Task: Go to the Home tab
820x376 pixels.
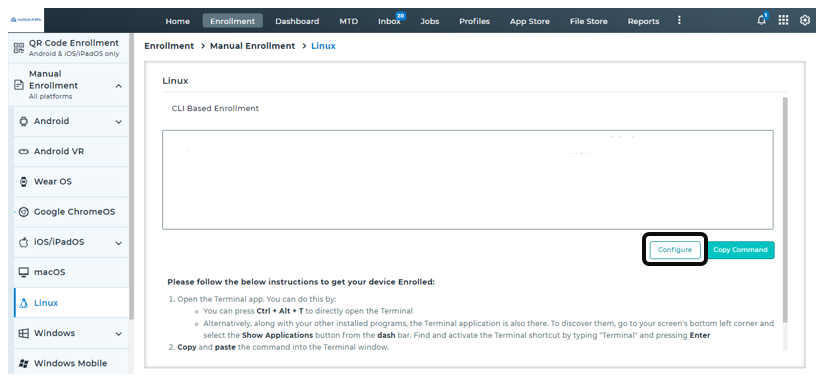Action: [177, 21]
